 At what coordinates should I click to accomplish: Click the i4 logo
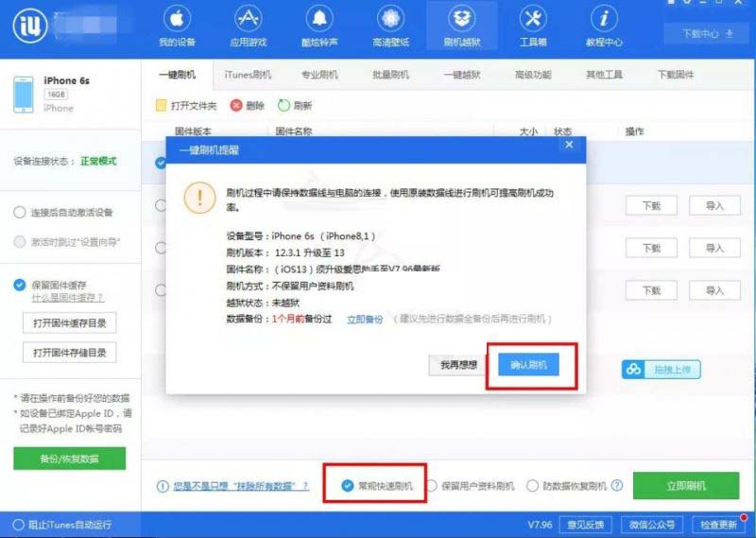[x=30, y=26]
